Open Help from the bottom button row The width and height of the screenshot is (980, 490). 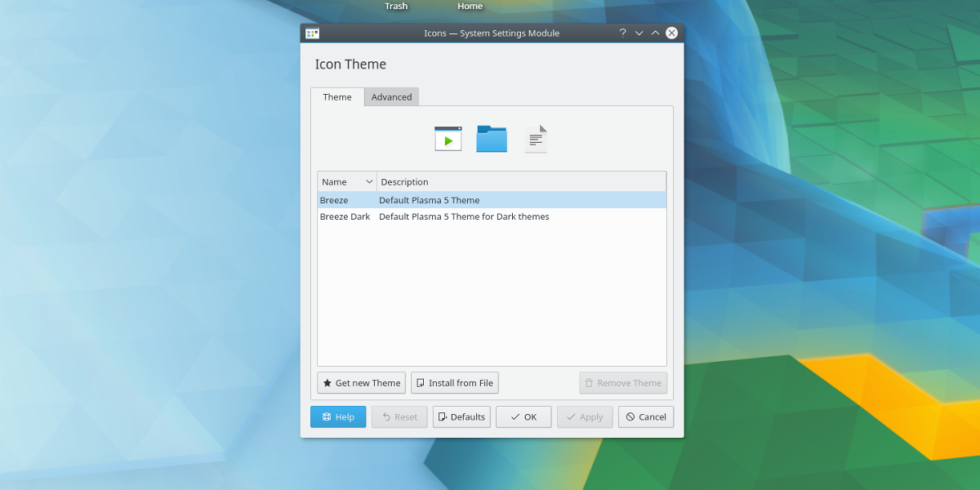pyautogui.click(x=338, y=416)
